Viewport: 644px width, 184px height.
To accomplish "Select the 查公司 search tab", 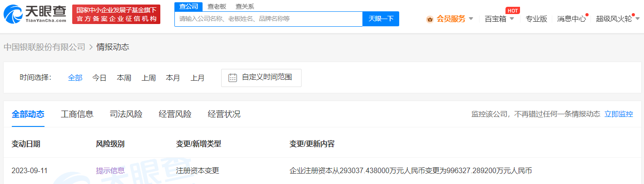I will pos(188,6).
